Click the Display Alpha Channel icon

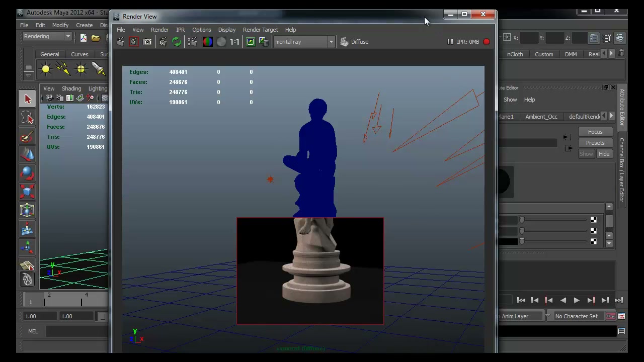tap(221, 42)
